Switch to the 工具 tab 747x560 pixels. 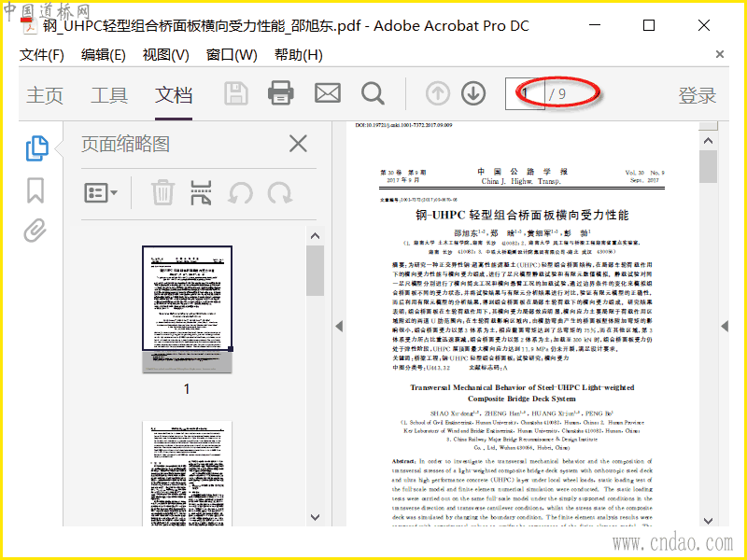tap(109, 95)
